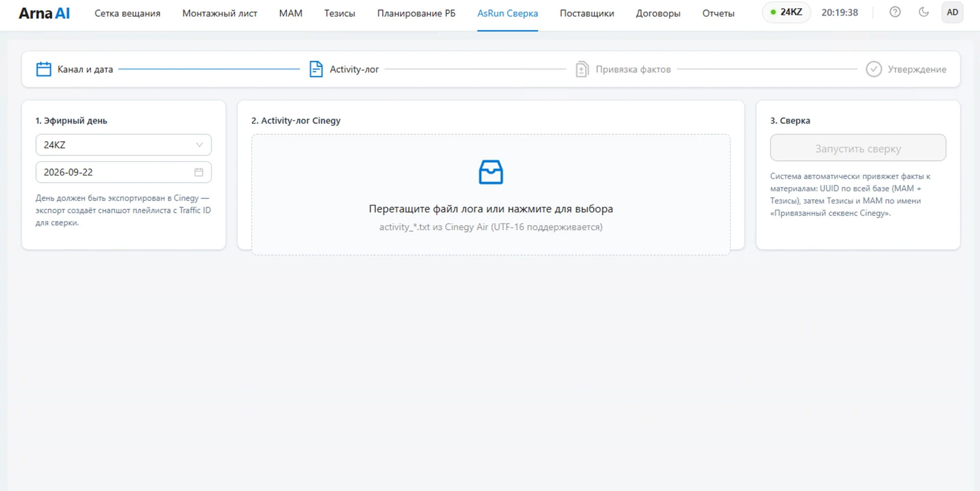Toggle dark mode moon icon
Image resolution: width=980 pixels, height=491 pixels.
pos(924,12)
